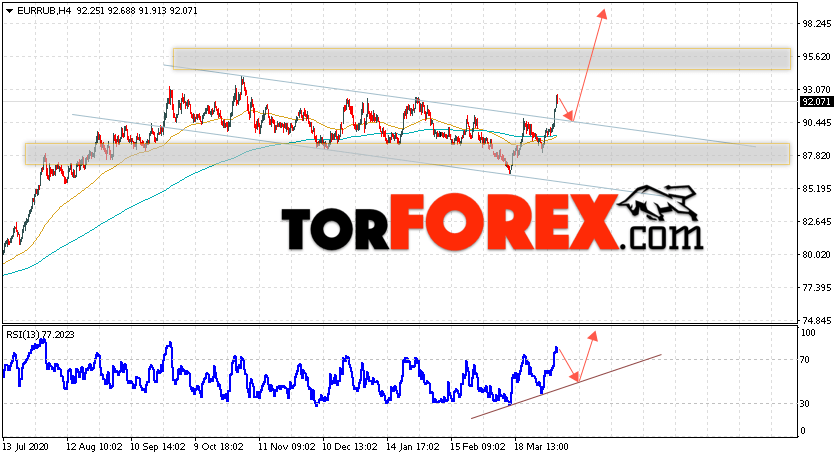The height and width of the screenshot is (458, 838).
Task: Click the RSI 100 level label
Action: (808, 333)
